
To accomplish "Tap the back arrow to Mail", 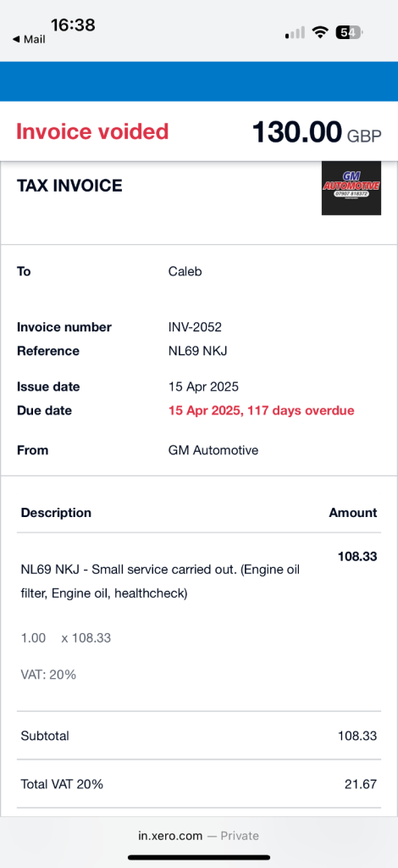I will pos(29,40).
